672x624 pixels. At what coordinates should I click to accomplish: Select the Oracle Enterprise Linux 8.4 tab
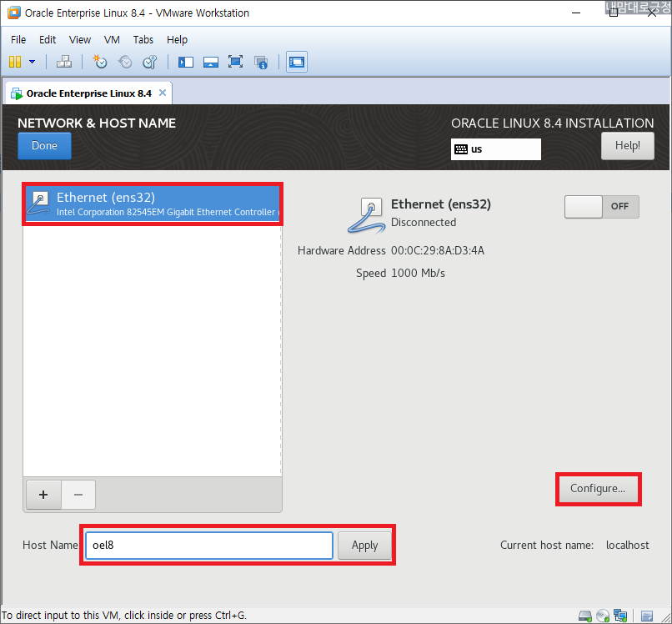click(88, 93)
